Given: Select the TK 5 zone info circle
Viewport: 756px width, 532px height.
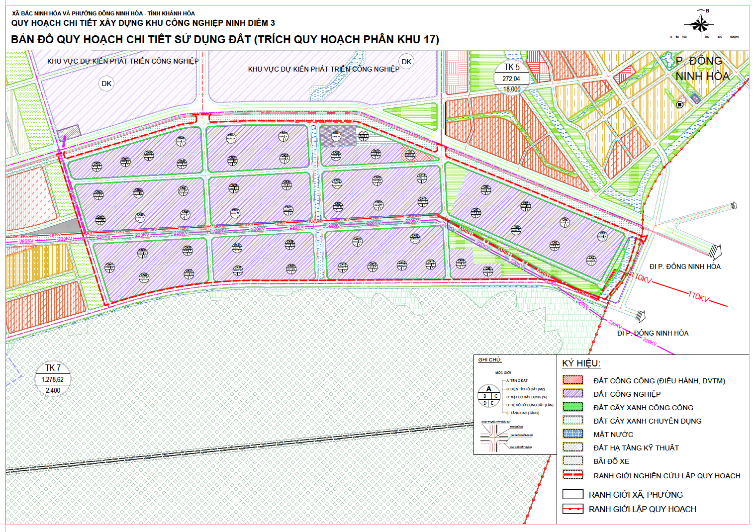Looking at the screenshot, I should point(511,78).
